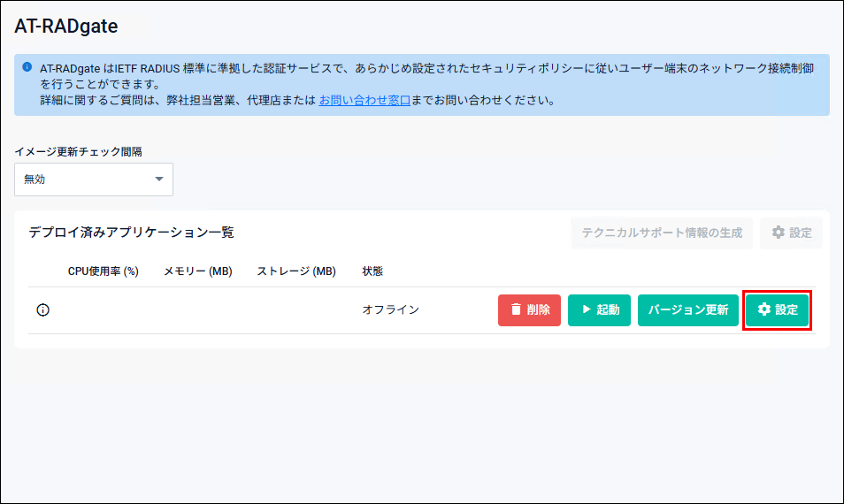The width and height of the screenshot is (844, 504).
Task: Click the ストレージ (MB) column header
Action: point(296,271)
